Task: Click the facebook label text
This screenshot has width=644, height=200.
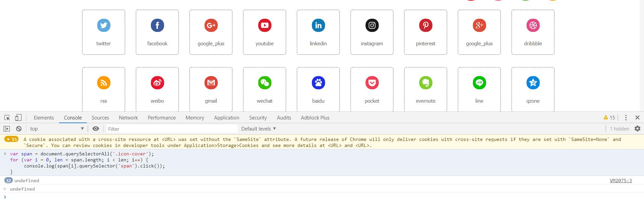Action: 157,44
